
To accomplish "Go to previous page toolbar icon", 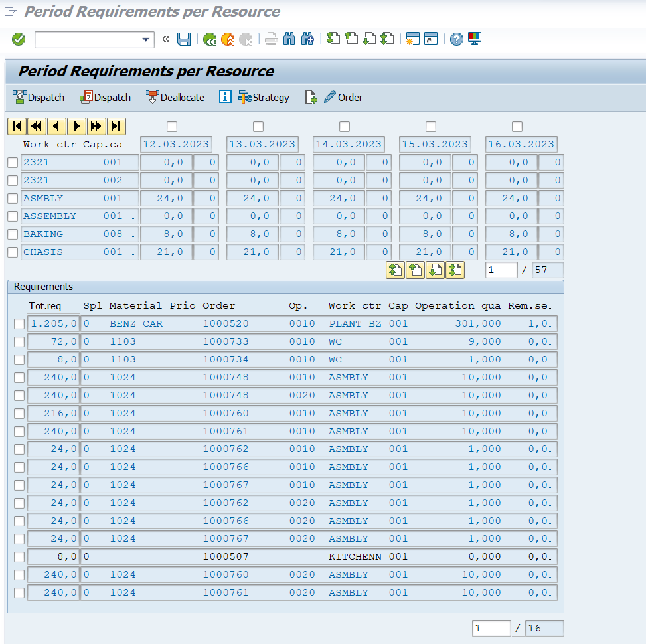I will point(351,39).
